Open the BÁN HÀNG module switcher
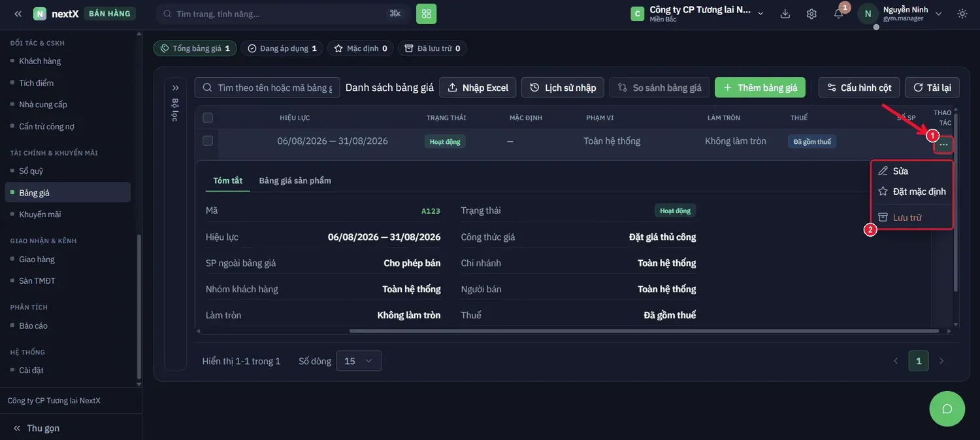The image size is (980, 440). (110, 14)
